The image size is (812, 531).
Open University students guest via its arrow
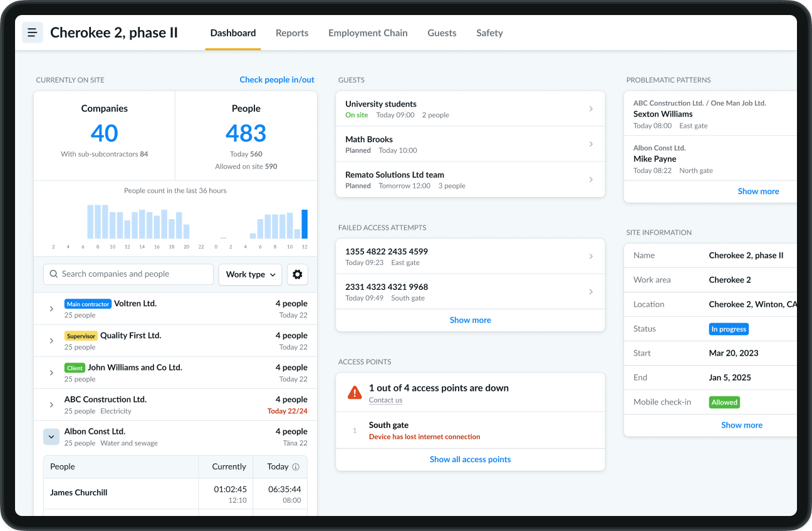tap(591, 109)
